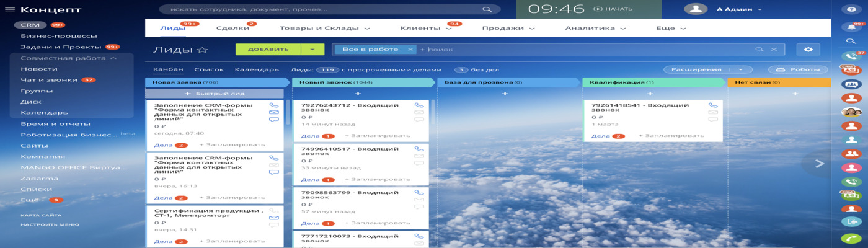Click НАЧАТЬ next to the clock
Screen dimensions: 868x248
click(x=613, y=9)
